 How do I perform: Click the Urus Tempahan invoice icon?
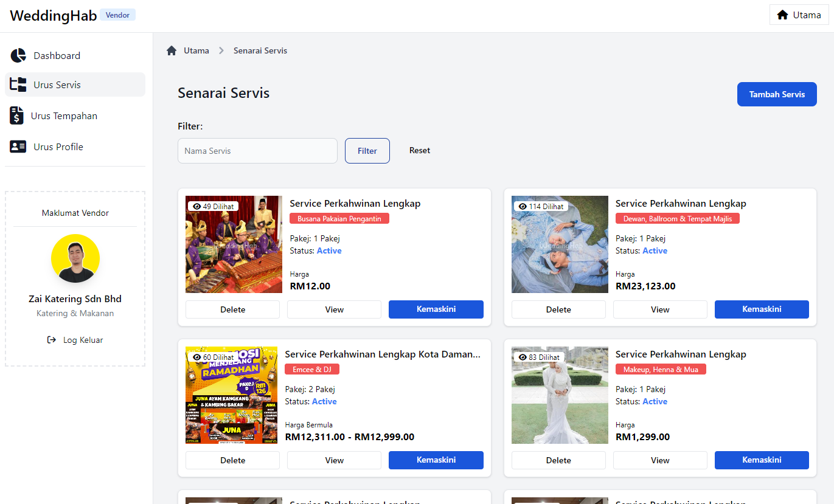(17, 116)
